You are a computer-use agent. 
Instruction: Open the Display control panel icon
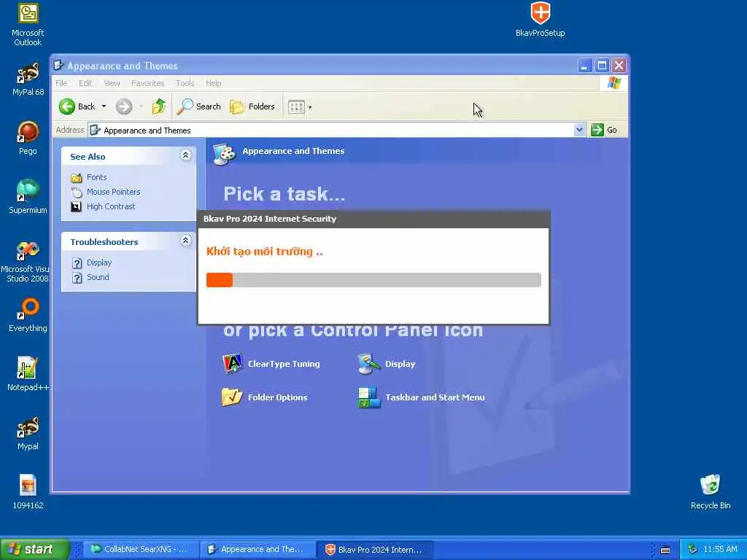(387, 364)
